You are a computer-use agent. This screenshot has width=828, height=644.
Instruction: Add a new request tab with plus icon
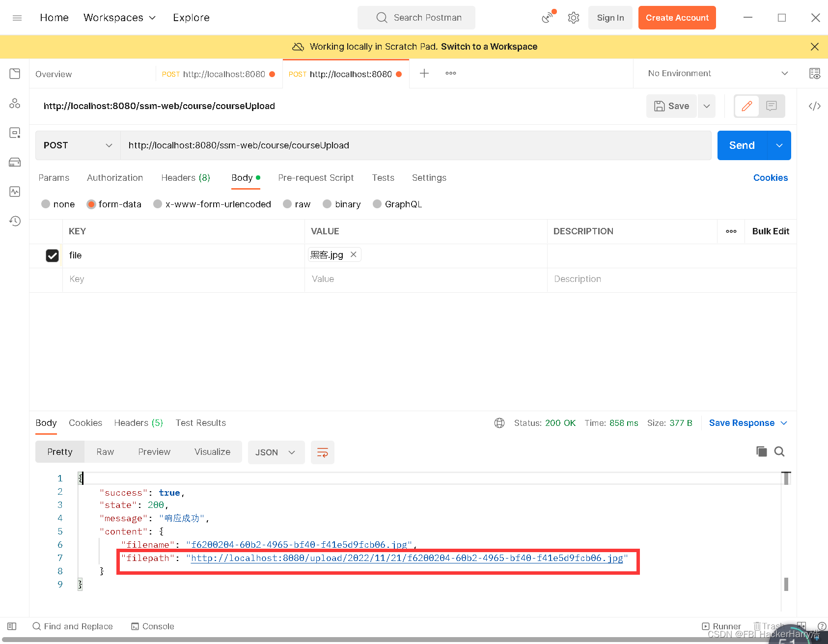point(424,73)
